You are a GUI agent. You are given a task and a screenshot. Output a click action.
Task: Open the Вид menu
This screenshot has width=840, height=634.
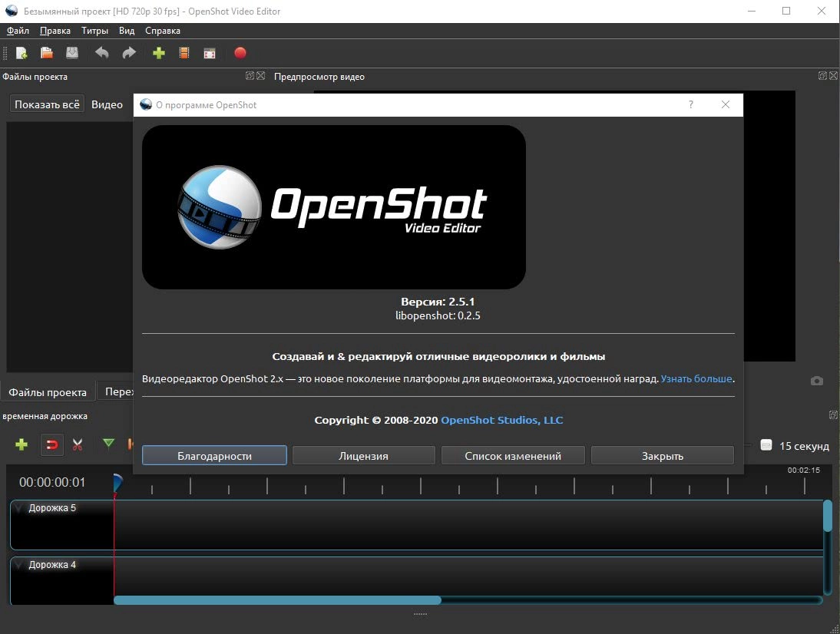pyautogui.click(x=127, y=31)
